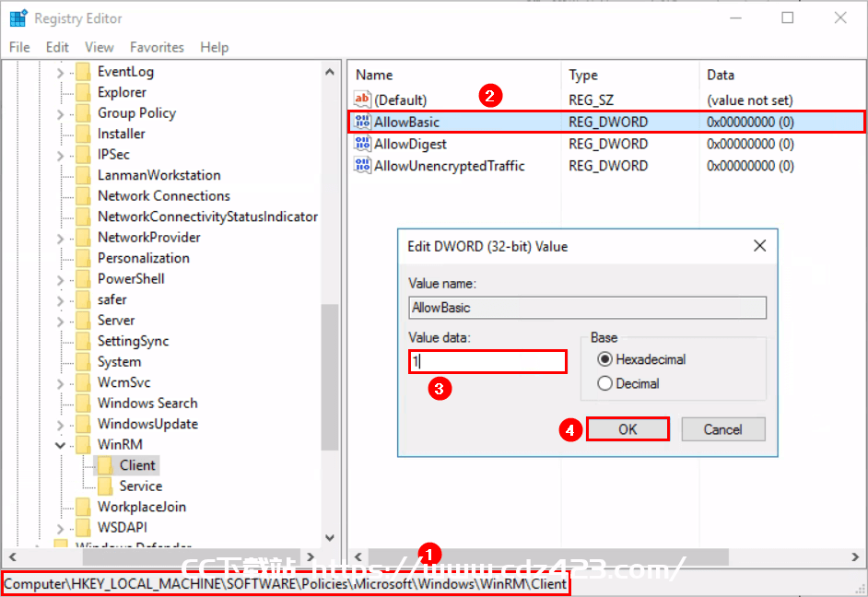Click the EventLog folder icon
Viewport: 868px width, 597px height.
coord(83,72)
